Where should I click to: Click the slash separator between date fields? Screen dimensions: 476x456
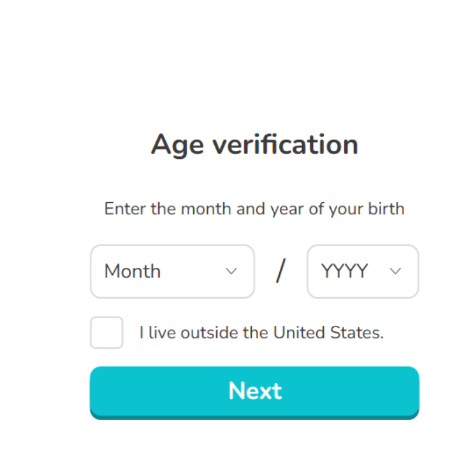pyautogui.click(x=281, y=271)
